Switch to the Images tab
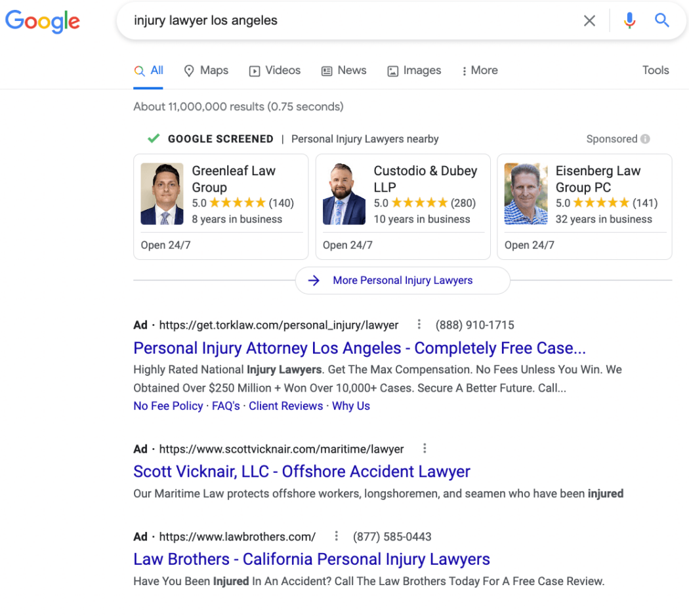The height and width of the screenshot is (616, 689). tap(414, 70)
